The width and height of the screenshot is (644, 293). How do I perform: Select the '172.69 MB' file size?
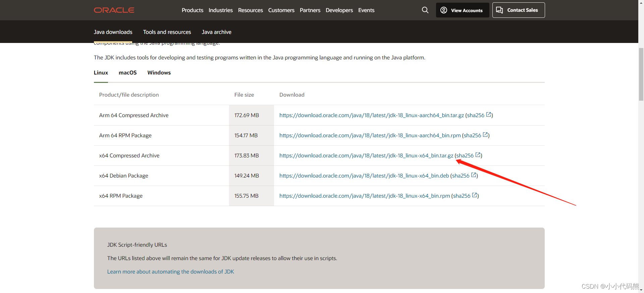tap(247, 115)
